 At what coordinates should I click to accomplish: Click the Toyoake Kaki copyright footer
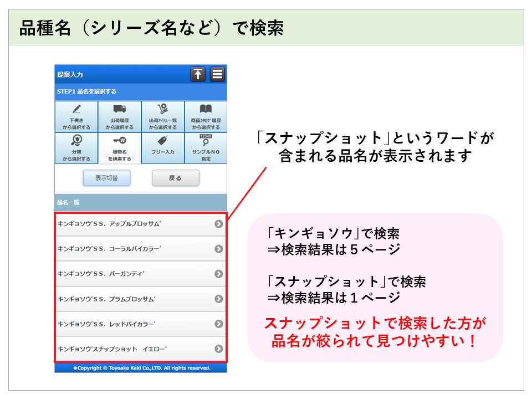[x=140, y=368]
